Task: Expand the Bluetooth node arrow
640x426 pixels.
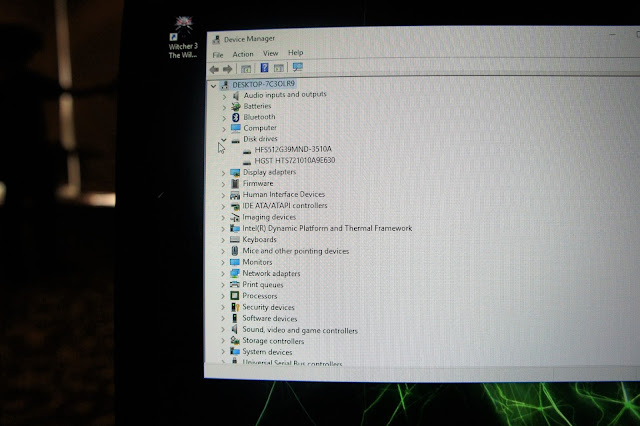Action: [x=224, y=118]
